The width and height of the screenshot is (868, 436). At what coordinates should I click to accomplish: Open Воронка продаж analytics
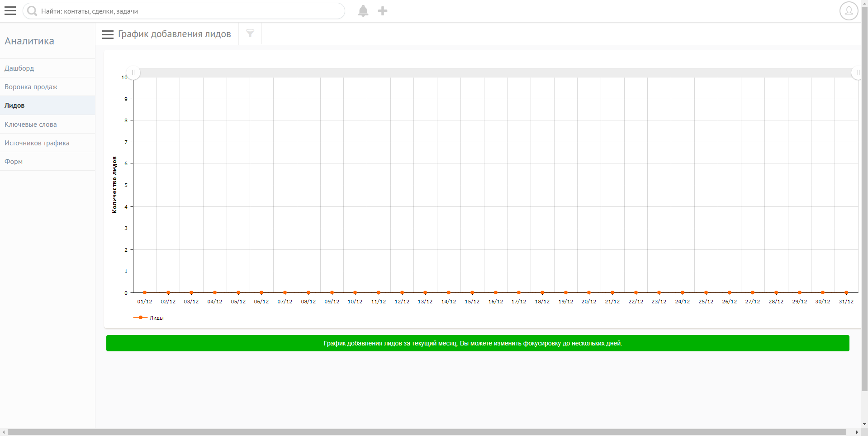(x=47, y=86)
